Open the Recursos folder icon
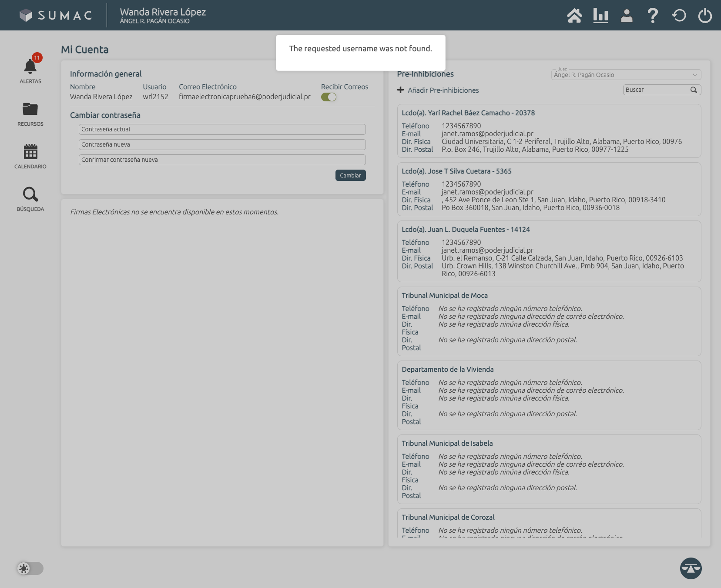The image size is (721, 588). pos(30,109)
